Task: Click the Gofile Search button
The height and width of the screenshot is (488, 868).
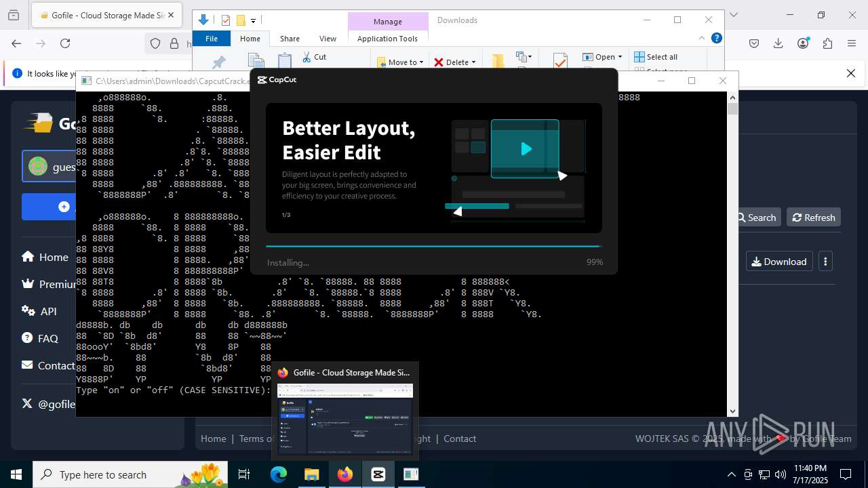Action: pyautogui.click(x=757, y=218)
